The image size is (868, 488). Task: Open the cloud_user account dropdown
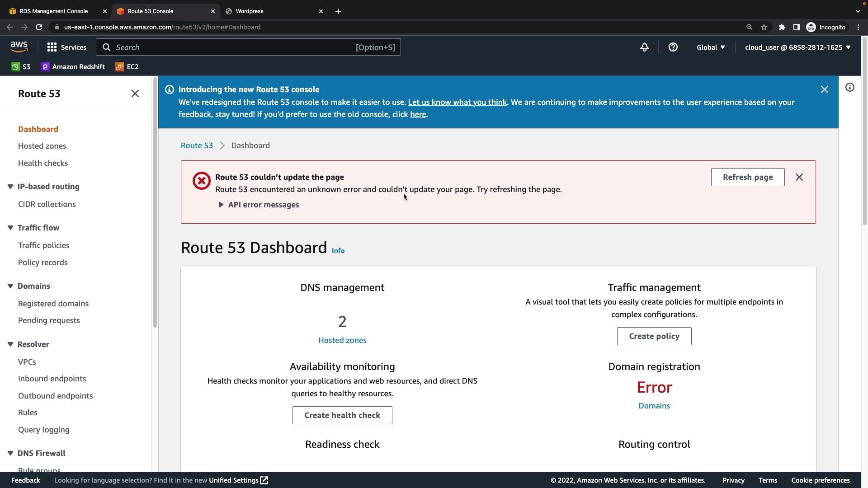click(x=797, y=47)
